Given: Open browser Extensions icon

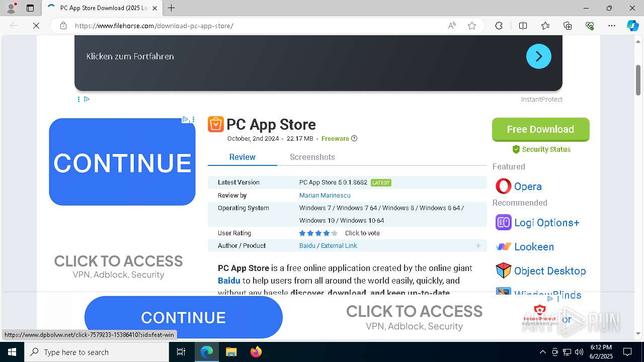Looking at the screenshot, I should tap(499, 26).
